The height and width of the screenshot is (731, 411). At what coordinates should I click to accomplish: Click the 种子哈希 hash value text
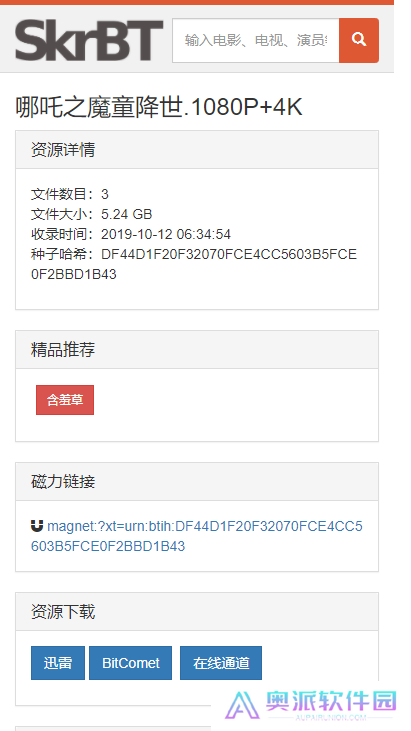pos(194,264)
